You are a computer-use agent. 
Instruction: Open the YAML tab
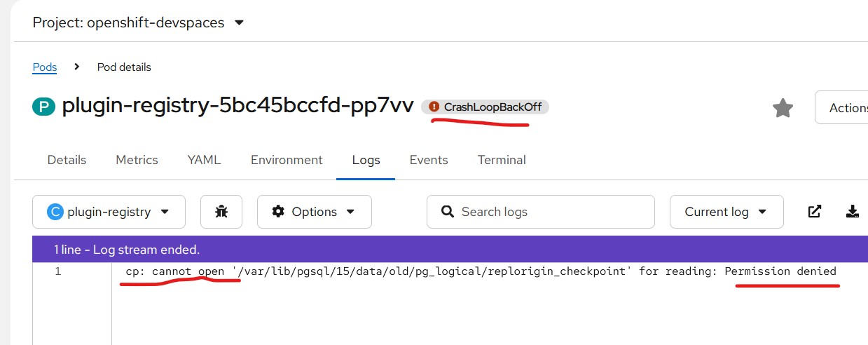pyautogui.click(x=204, y=160)
